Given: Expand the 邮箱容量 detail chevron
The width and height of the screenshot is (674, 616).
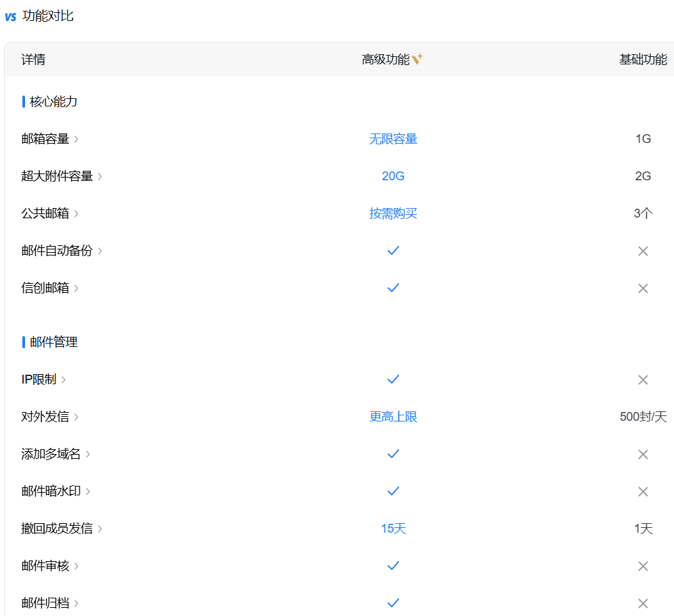Looking at the screenshot, I should (x=77, y=139).
